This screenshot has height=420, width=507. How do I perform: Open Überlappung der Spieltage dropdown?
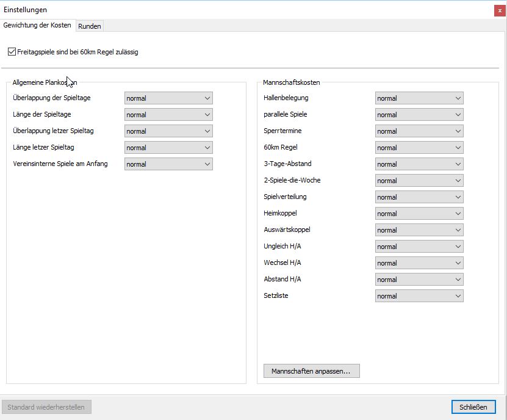tap(168, 98)
